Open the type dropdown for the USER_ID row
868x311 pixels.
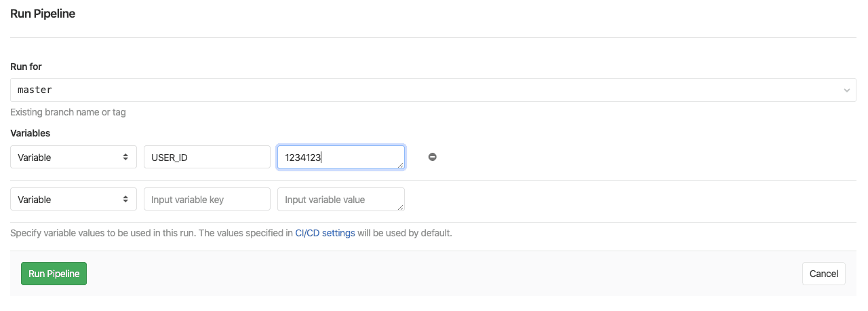pyautogui.click(x=73, y=157)
